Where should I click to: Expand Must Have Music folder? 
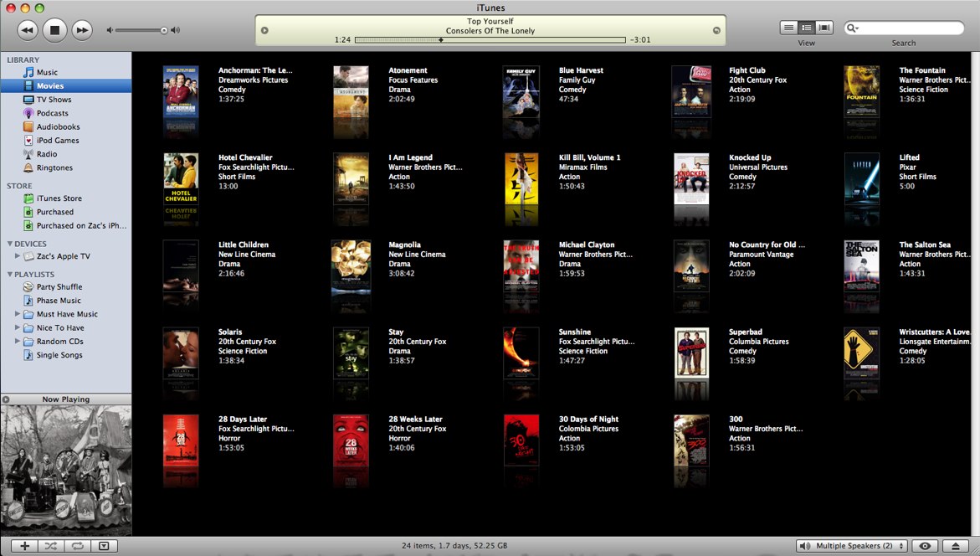18,314
